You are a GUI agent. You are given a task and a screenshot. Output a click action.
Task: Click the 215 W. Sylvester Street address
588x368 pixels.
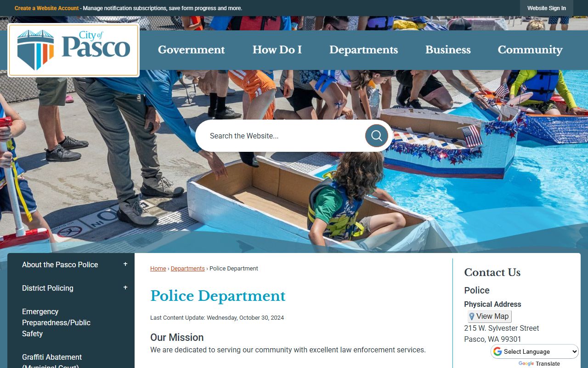point(502,328)
